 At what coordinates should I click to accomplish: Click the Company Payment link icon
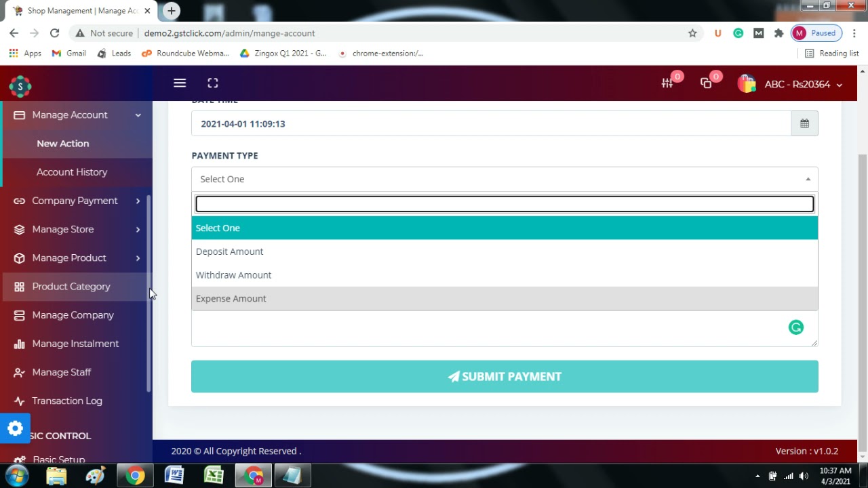coord(19,201)
